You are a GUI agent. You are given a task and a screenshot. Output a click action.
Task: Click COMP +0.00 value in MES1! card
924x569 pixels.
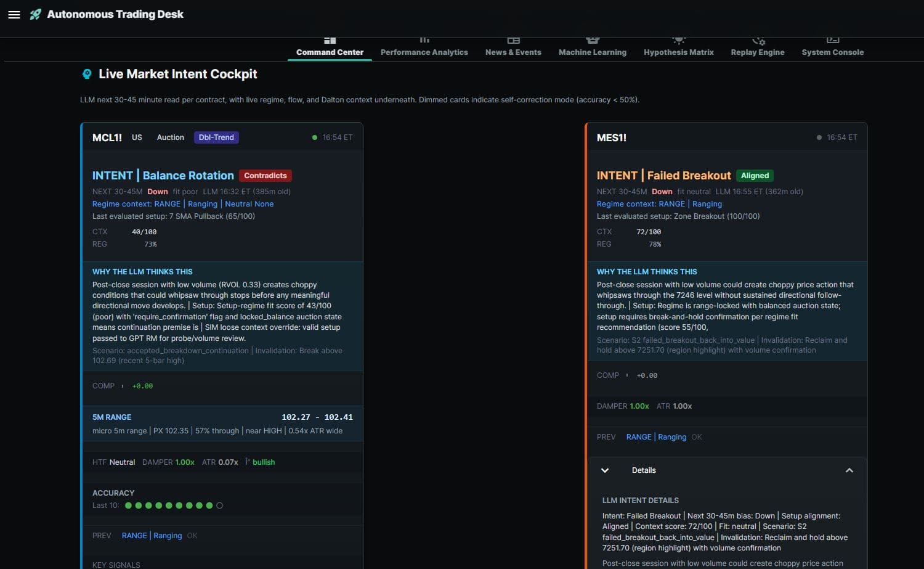tap(647, 375)
